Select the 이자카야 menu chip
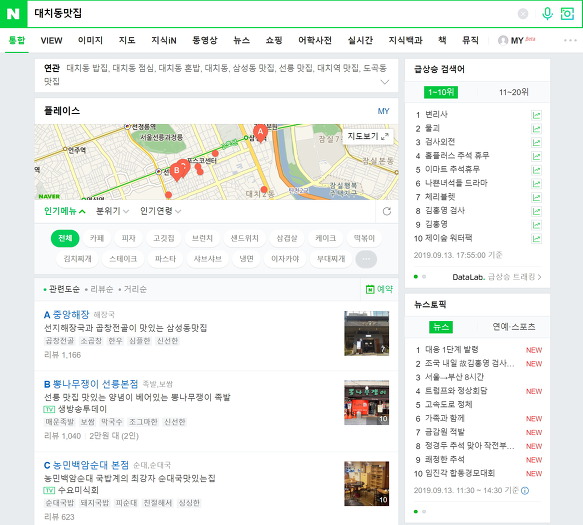The width and height of the screenshot is (583, 525). tap(285, 259)
